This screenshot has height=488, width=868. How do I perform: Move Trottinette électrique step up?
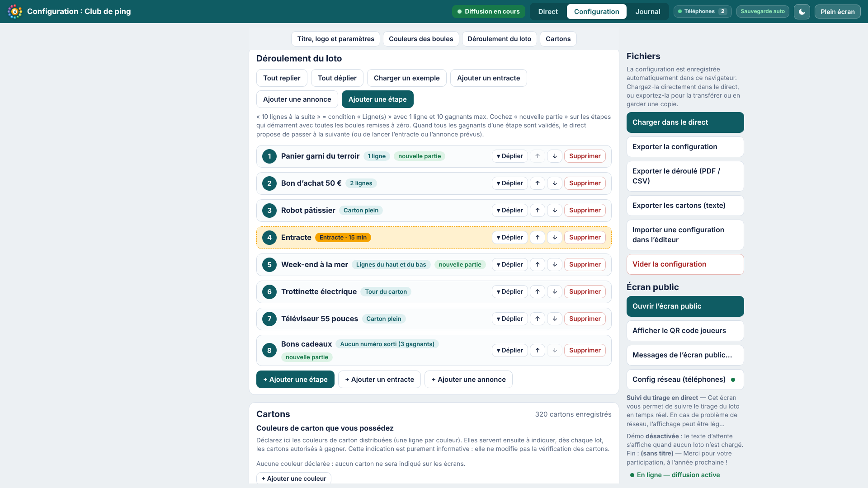537,292
